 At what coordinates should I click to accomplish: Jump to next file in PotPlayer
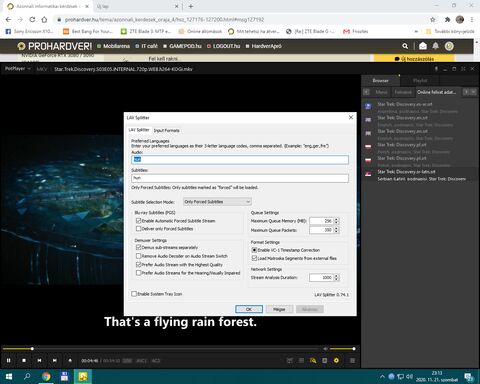pos(55,360)
